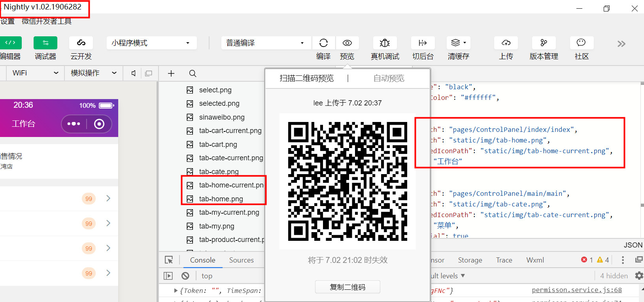Image resolution: width=644 pixels, height=302 pixels.
Task: Open console settings gear icon
Action: pyautogui.click(x=639, y=276)
